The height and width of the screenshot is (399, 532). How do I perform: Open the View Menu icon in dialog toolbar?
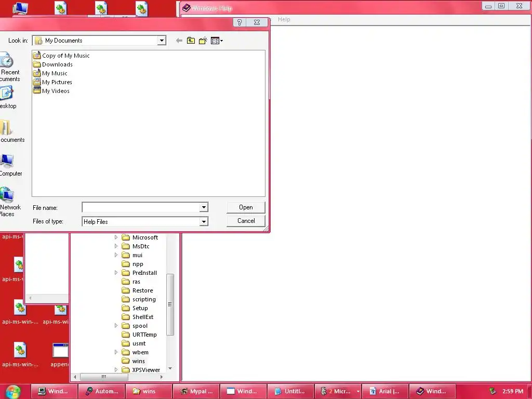(x=217, y=41)
